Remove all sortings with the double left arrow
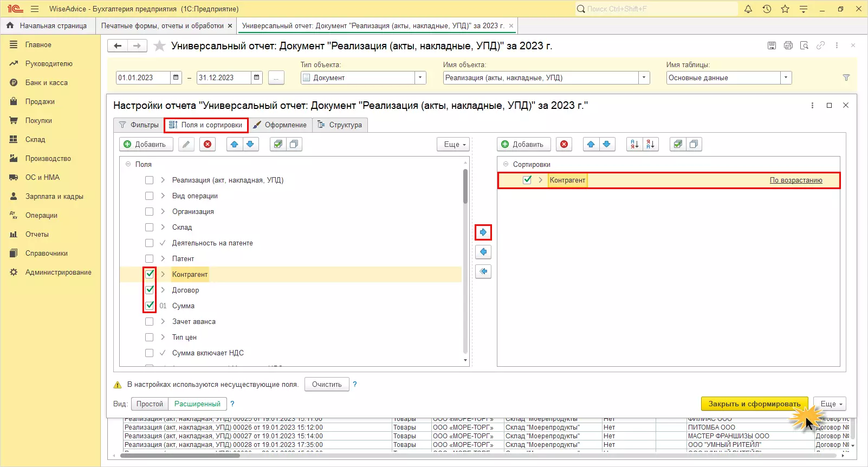Screen dimensions: 868x467 click(x=483, y=271)
